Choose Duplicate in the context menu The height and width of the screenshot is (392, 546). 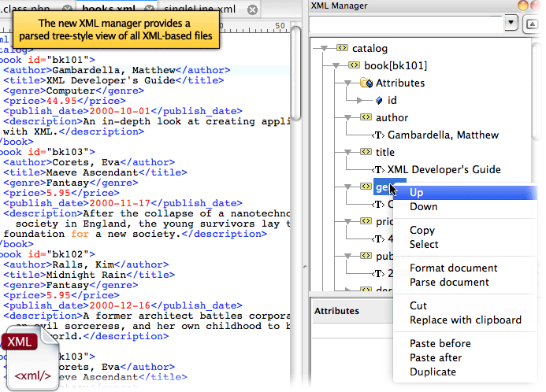[x=465, y=372]
